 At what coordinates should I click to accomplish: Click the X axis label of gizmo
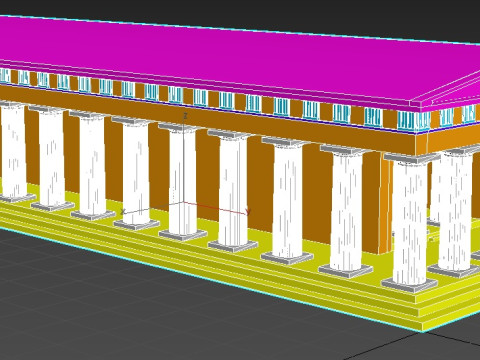point(123,212)
